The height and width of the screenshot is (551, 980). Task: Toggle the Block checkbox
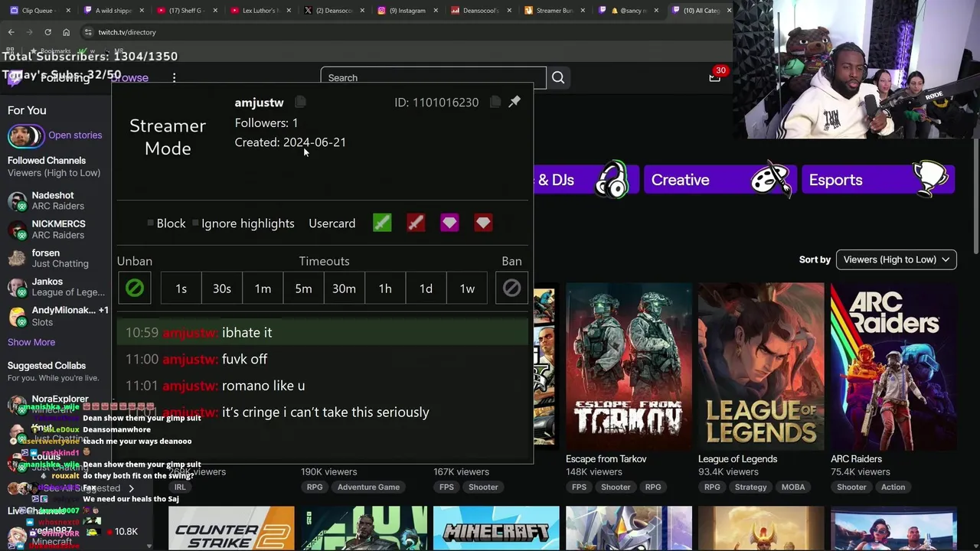click(x=151, y=223)
